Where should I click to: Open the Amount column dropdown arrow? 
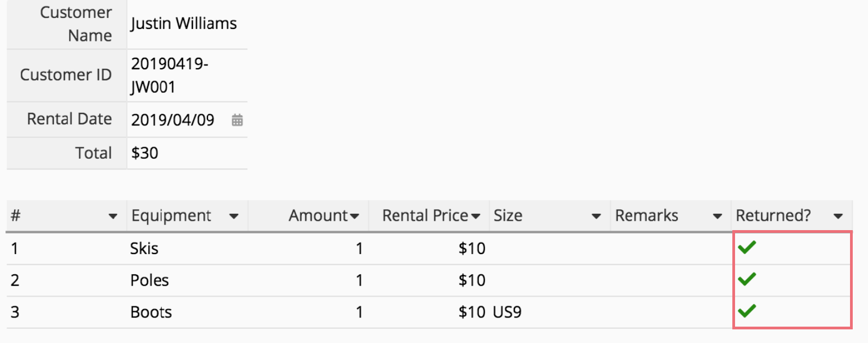pyautogui.click(x=355, y=216)
